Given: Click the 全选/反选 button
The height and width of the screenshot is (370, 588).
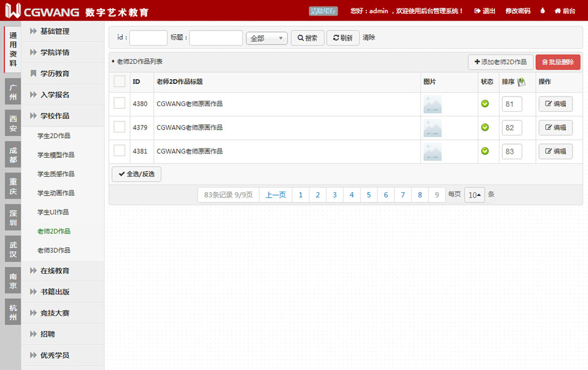Looking at the screenshot, I should pos(137,174).
